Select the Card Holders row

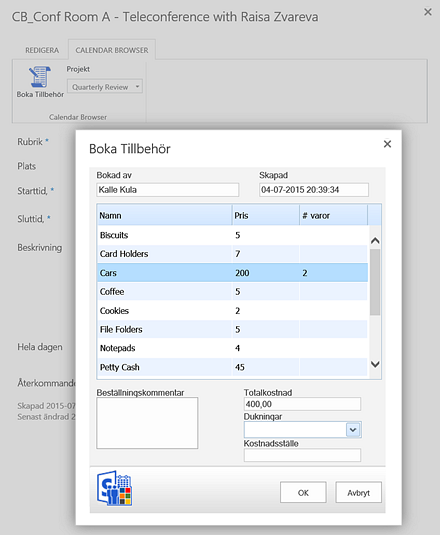tap(232, 254)
